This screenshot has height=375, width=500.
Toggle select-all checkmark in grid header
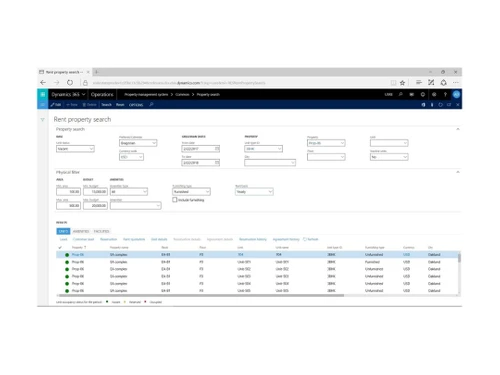pos(60,247)
